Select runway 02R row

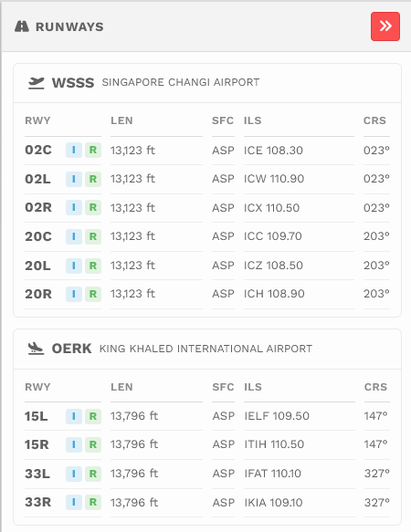click(207, 208)
